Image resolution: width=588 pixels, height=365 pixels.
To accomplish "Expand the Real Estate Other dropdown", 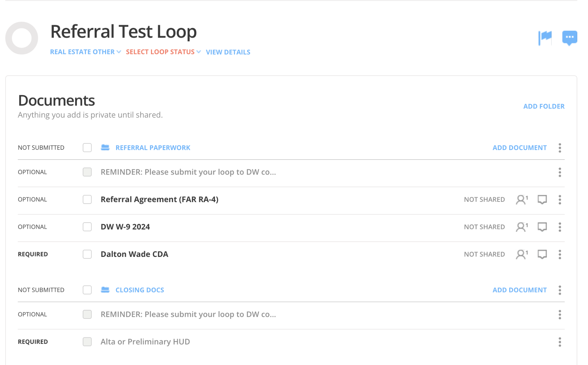I will click(85, 52).
